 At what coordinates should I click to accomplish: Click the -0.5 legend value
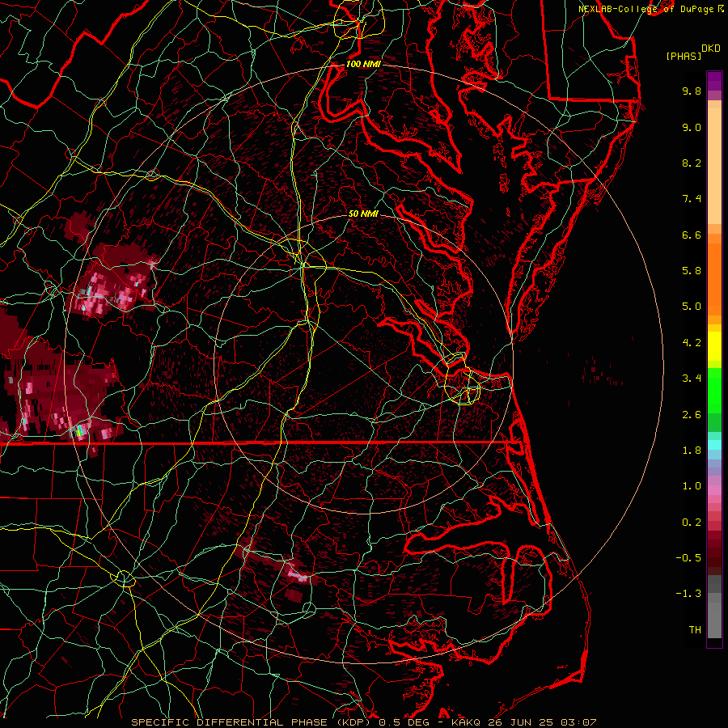coord(688,557)
